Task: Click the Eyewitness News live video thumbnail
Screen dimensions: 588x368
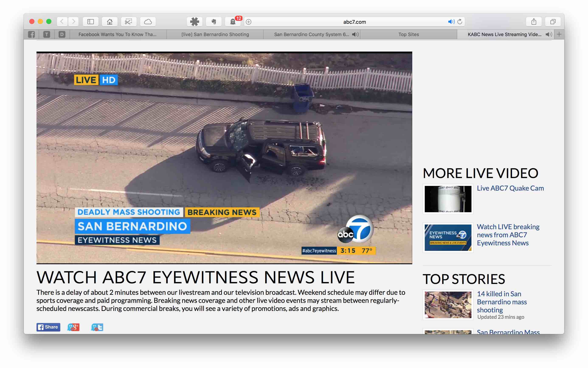Action: [x=448, y=237]
